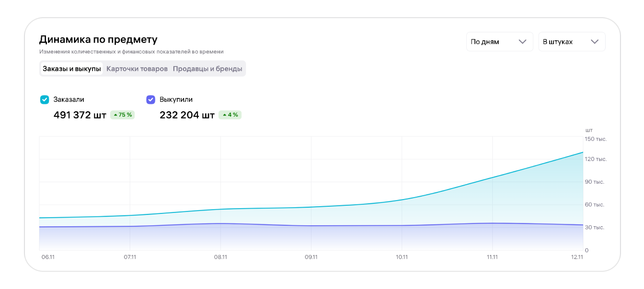This screenshot has width=644, height=289.
Task: Click the 10.11 date axis label
Action: (402, 257)
